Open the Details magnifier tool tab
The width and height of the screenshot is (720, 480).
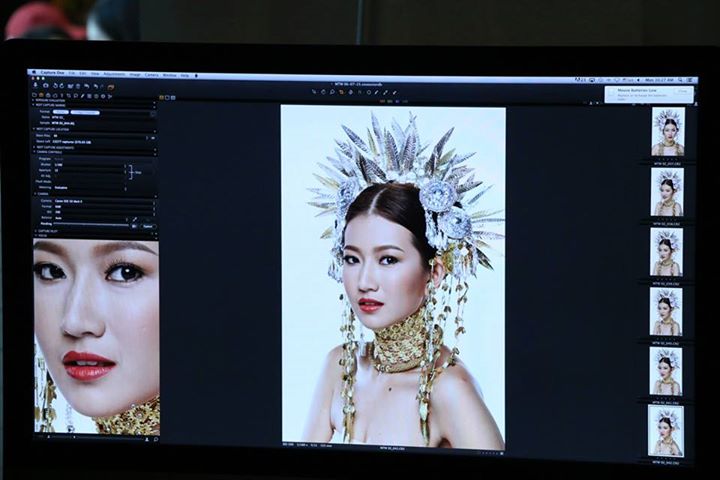point(75,96)
